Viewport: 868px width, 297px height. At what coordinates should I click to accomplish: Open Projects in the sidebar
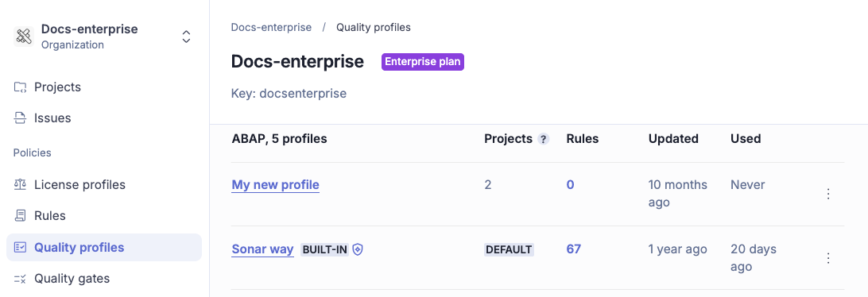(x=57, y=87)
